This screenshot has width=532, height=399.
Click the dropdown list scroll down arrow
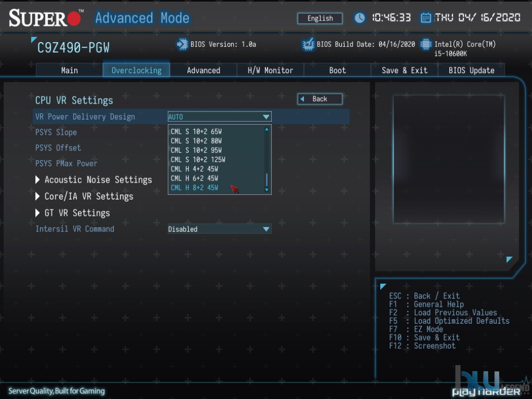click(267, 190)
